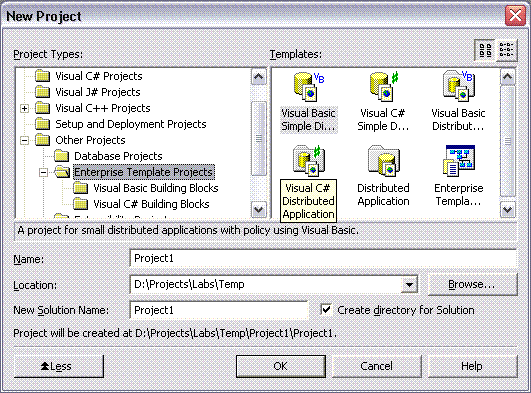Click Browse to choose location
Image resolution: width=531 pixels, height=393 pixels.
(x=472, y=285)
